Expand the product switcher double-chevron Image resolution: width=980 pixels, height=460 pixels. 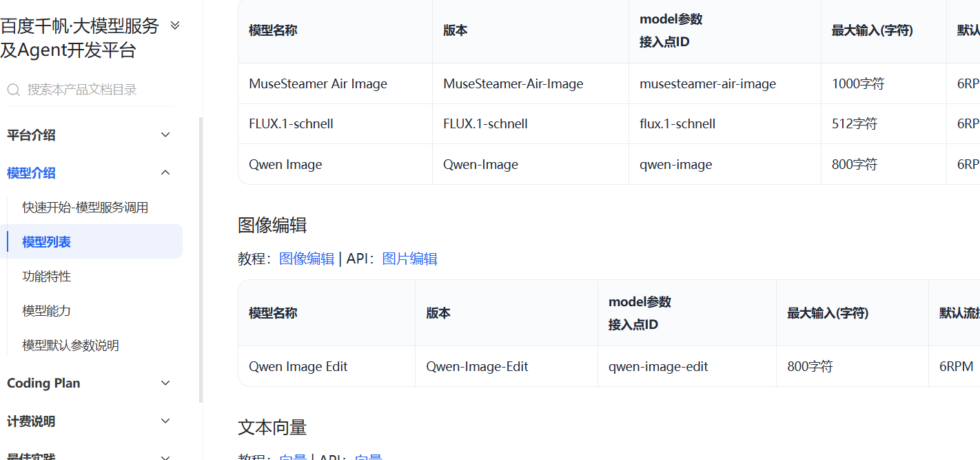pyautogui.click(x=175, y=26)
